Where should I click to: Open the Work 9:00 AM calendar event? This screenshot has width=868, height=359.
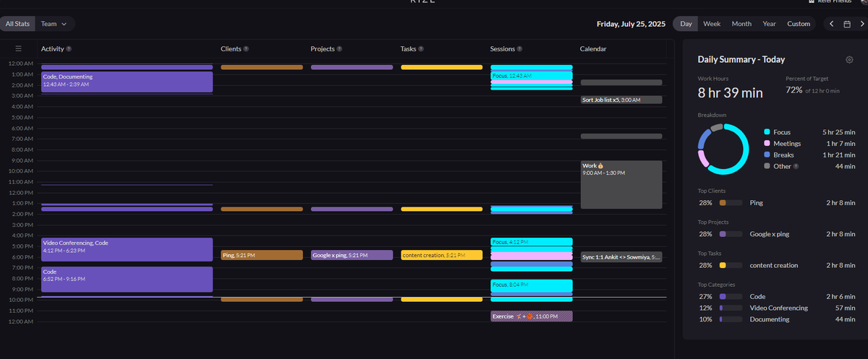pos(621,184)
